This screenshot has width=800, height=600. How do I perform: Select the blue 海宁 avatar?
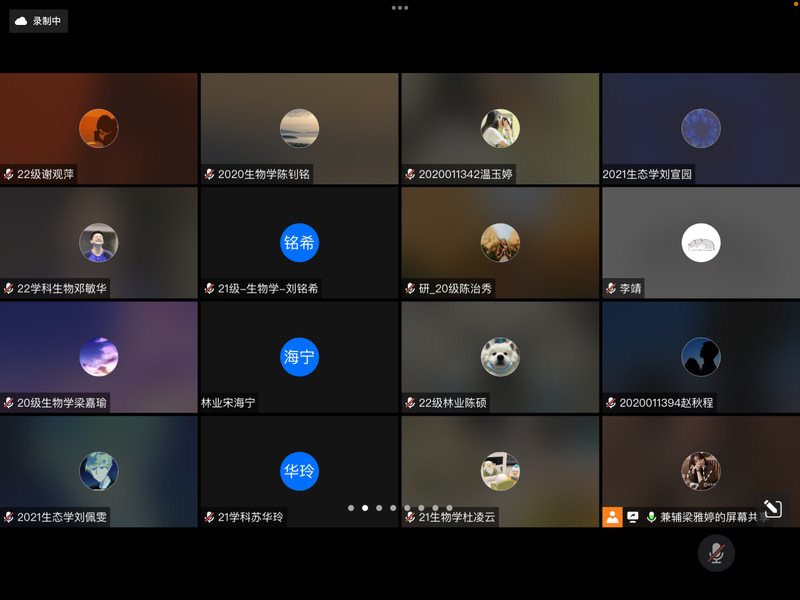coord(299,357)
